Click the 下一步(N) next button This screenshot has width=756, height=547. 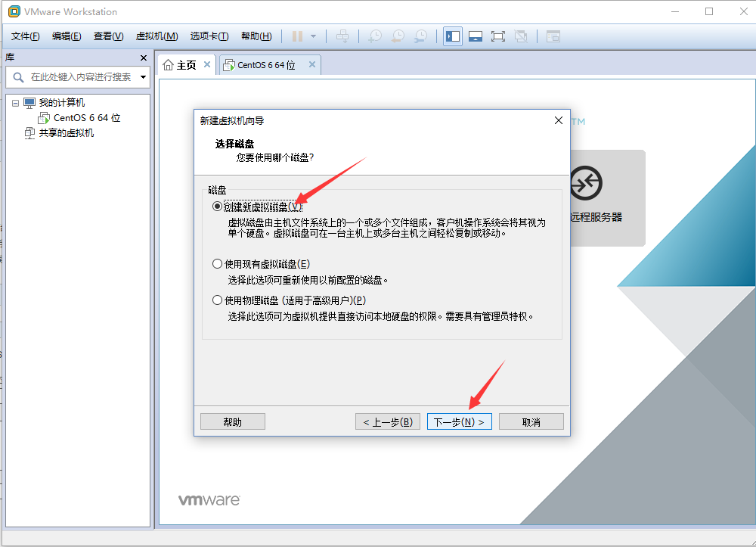pos(459,421)
